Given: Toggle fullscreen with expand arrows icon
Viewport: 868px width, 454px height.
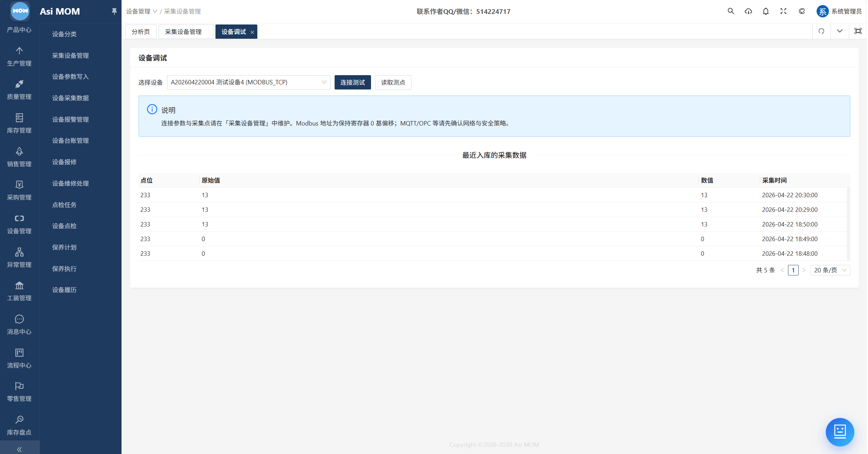Looking at the screenshot, I should pyautogui.click(x=783, y=11).
